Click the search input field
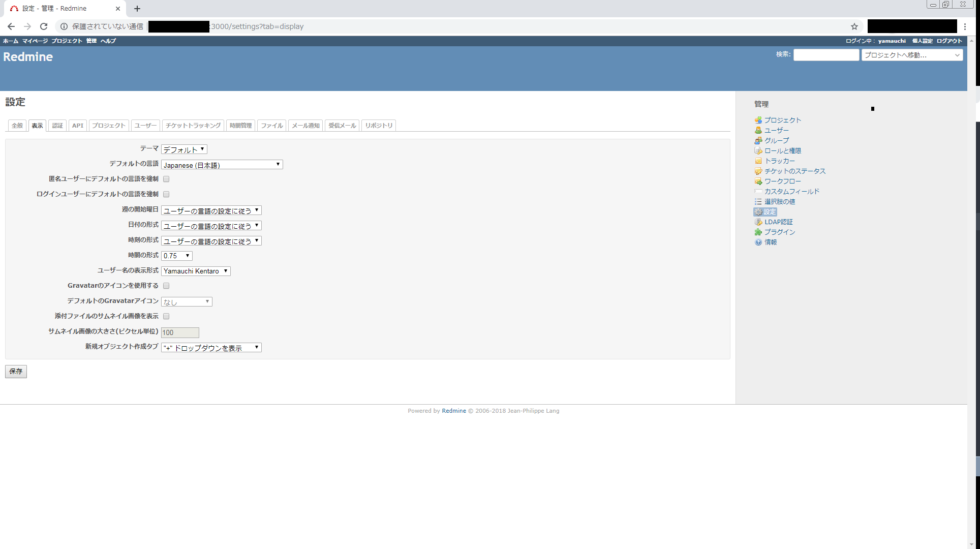Screen dimensions: 980x549 click(826, 55)
